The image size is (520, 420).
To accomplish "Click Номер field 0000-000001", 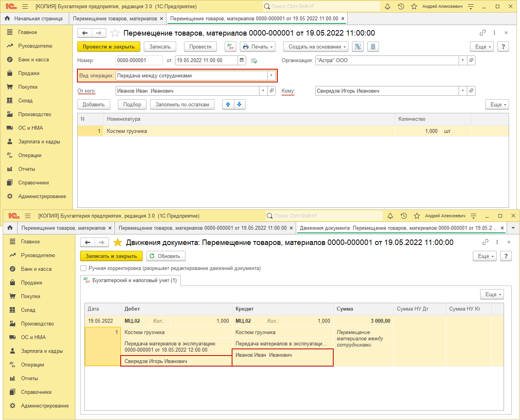I will point(139,60).
